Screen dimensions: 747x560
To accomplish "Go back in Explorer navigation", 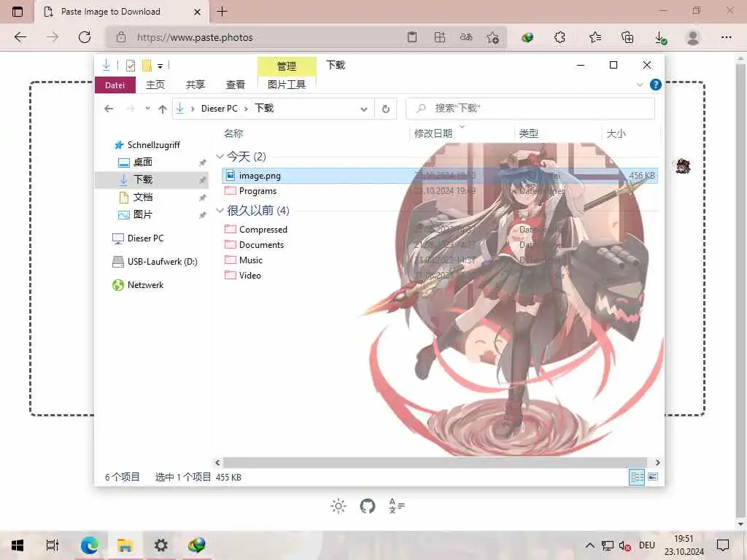I will click(x=109, y=109).
